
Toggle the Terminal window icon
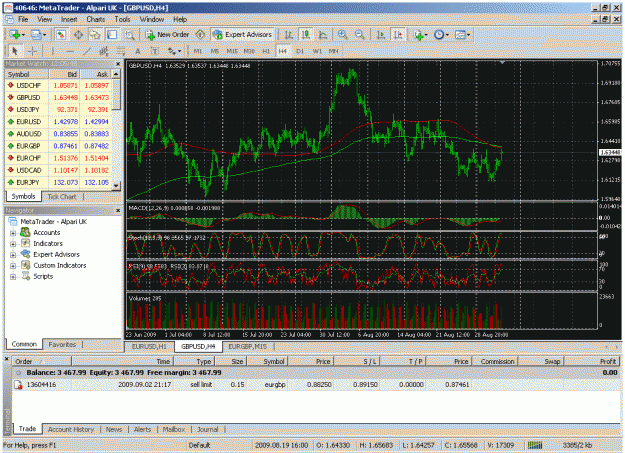(112, 35)
